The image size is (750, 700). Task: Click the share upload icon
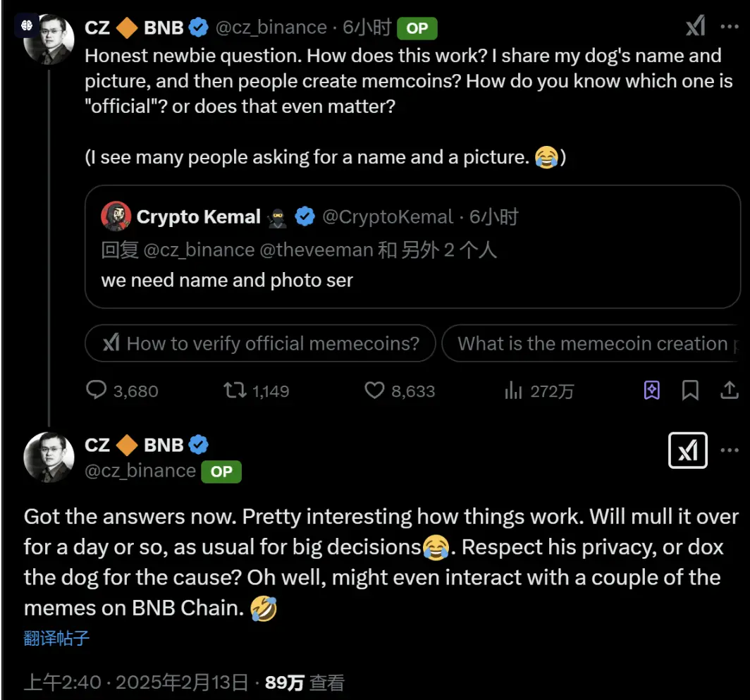pyautogui.click(x=729, y=390)
